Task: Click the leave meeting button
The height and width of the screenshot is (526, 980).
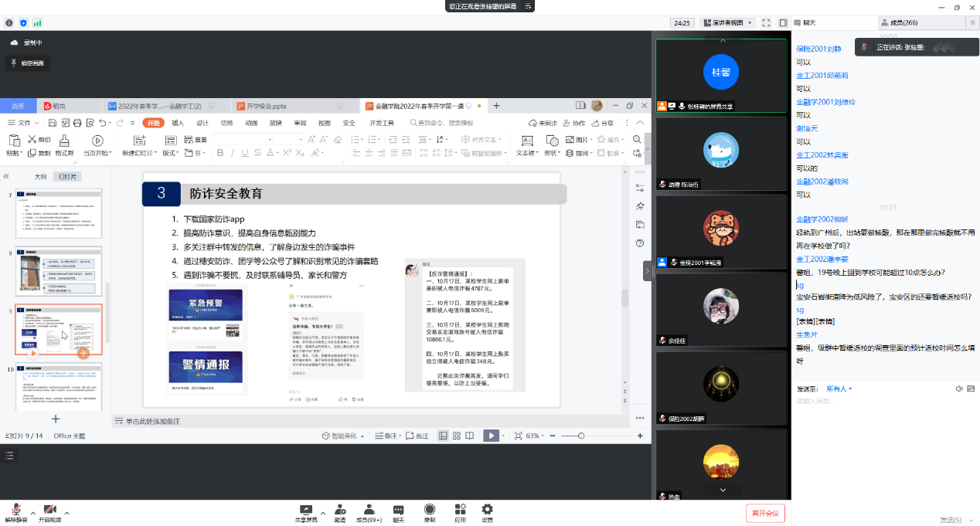Action: [765, 513]
